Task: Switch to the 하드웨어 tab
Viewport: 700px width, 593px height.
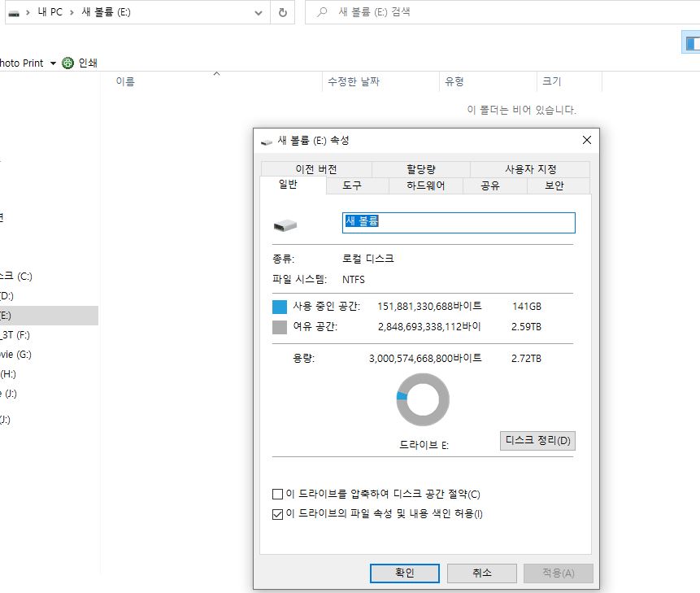Action: 426,185
